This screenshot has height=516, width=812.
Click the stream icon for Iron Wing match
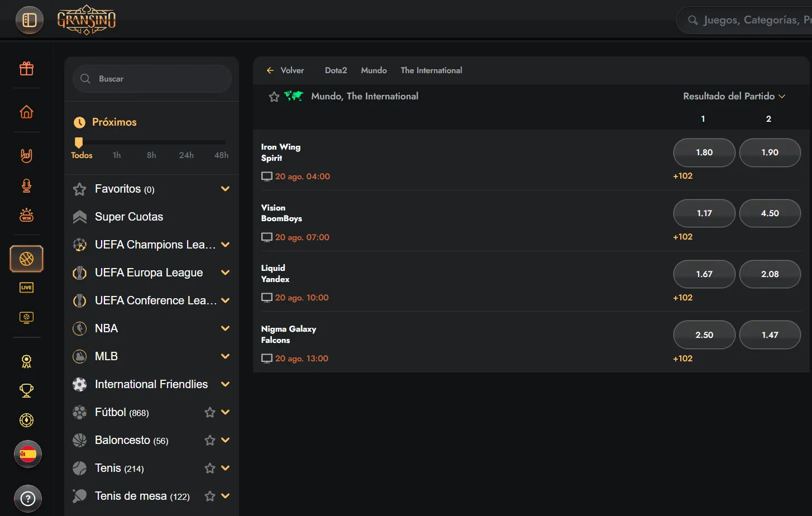tap(267, 176)
